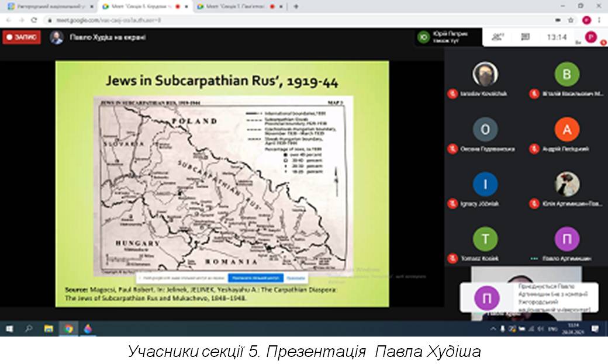Viewport: 608px width, 364px height.
Task: Click the 13:14 meeting clock
Action: click(557, 37)
